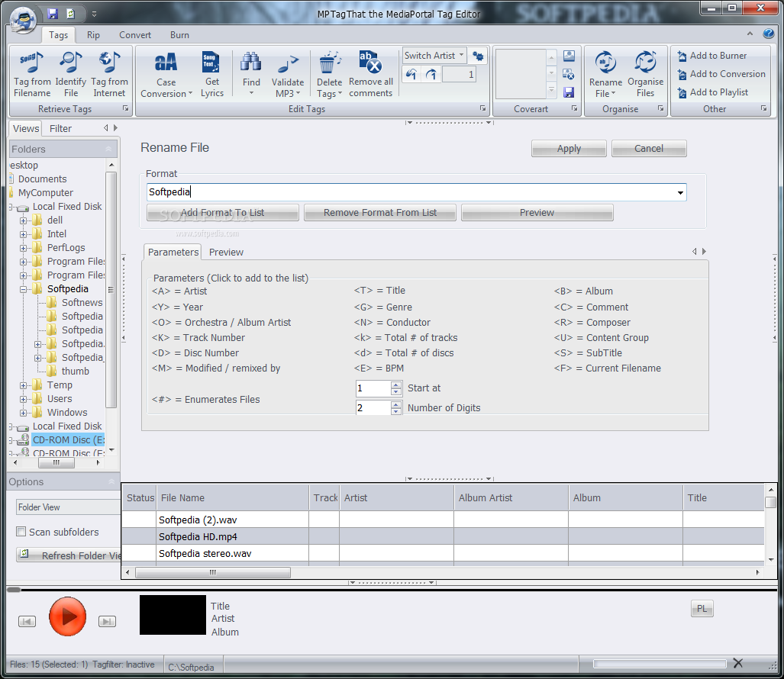
Task: Expand the Users folder node
Action: click(x=23, y=399)
